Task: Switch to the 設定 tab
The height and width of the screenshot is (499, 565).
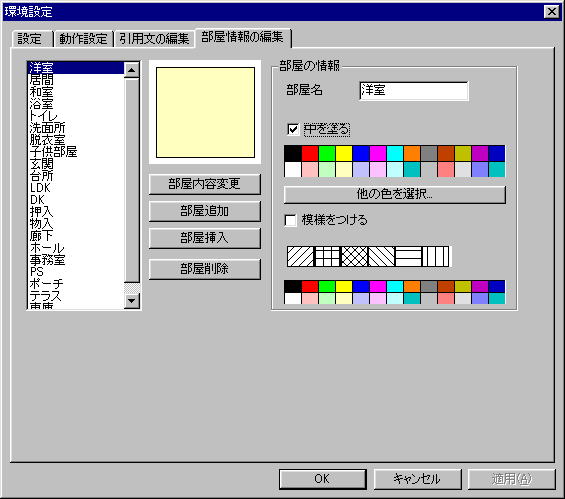Action: pyautogui.click(x=30, y=39)
